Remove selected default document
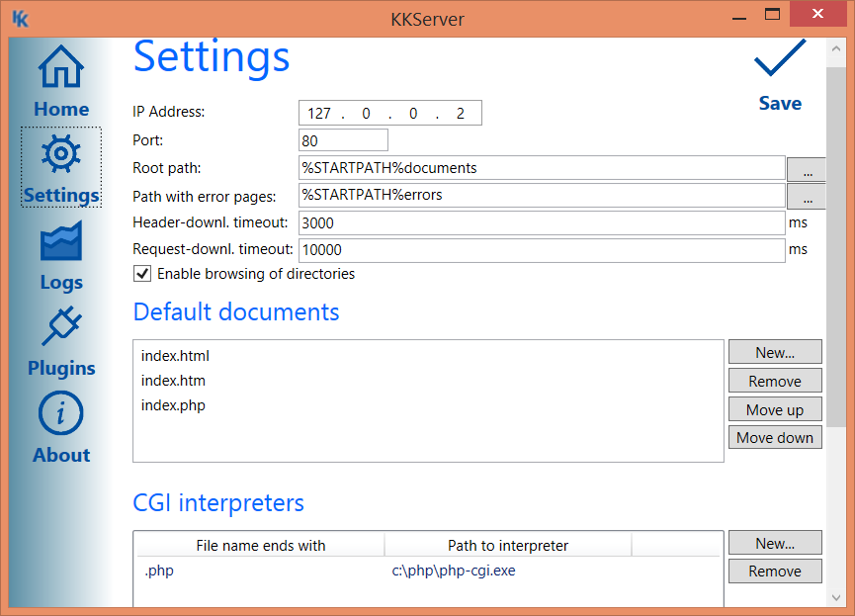Viewport: 855px width, 616px height. [x=775, y=381]
